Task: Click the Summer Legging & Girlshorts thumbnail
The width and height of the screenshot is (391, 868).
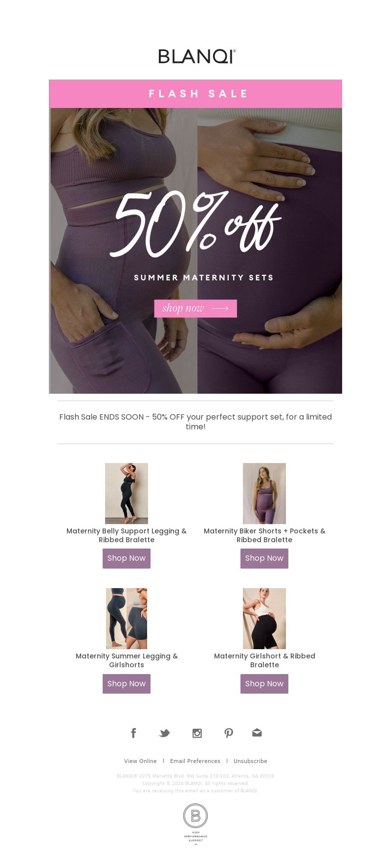Action: pos(127,618)
